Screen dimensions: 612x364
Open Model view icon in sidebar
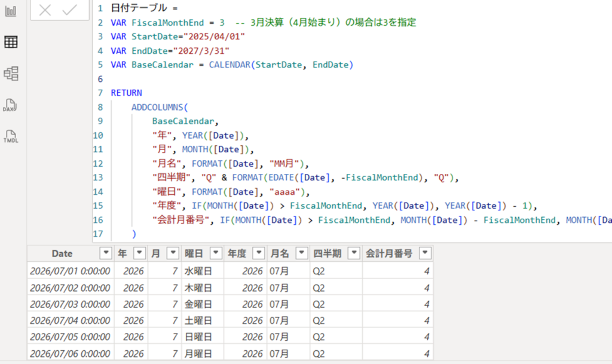11,74
